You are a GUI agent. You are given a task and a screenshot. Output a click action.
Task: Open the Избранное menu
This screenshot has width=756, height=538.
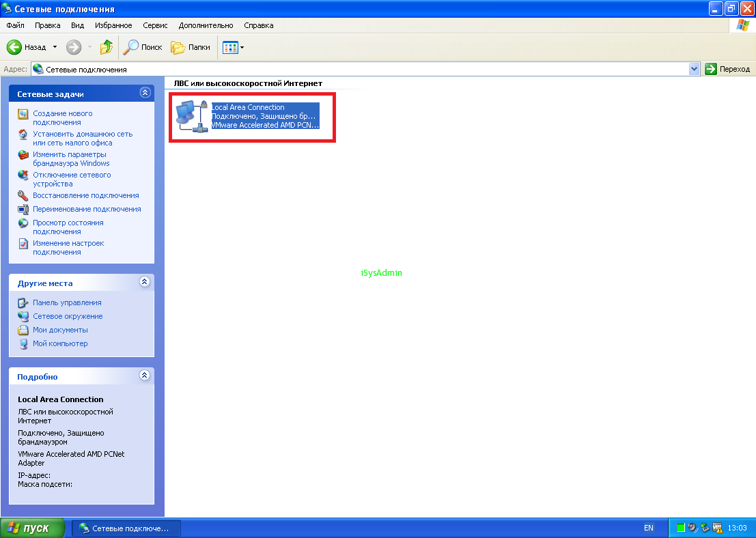(113, 25)
